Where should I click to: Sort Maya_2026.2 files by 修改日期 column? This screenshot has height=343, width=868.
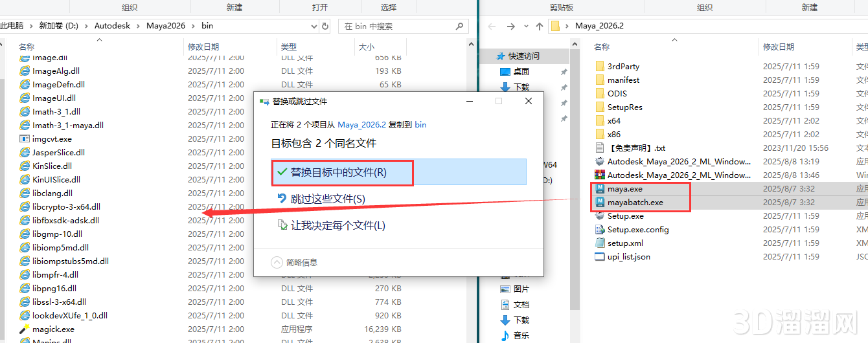pos(779,47)
